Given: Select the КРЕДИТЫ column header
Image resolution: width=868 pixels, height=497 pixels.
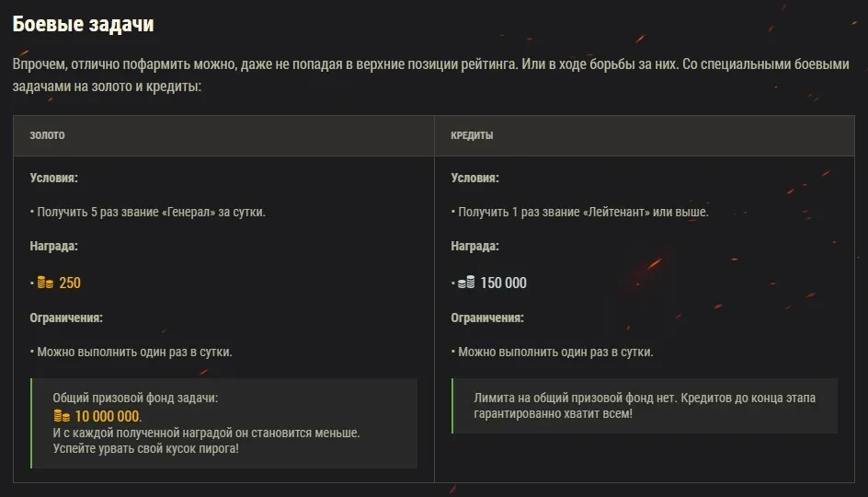Looking at the screenshot, I should [x=472, y=135].
